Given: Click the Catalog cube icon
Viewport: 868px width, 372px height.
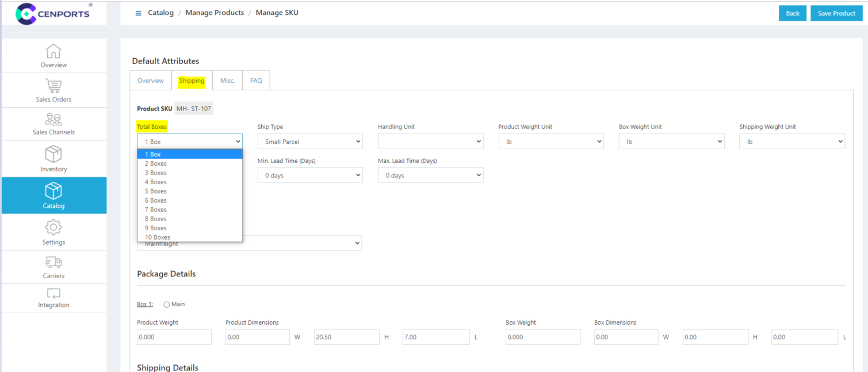Looking at the screenshot, I should click(53, 191).
